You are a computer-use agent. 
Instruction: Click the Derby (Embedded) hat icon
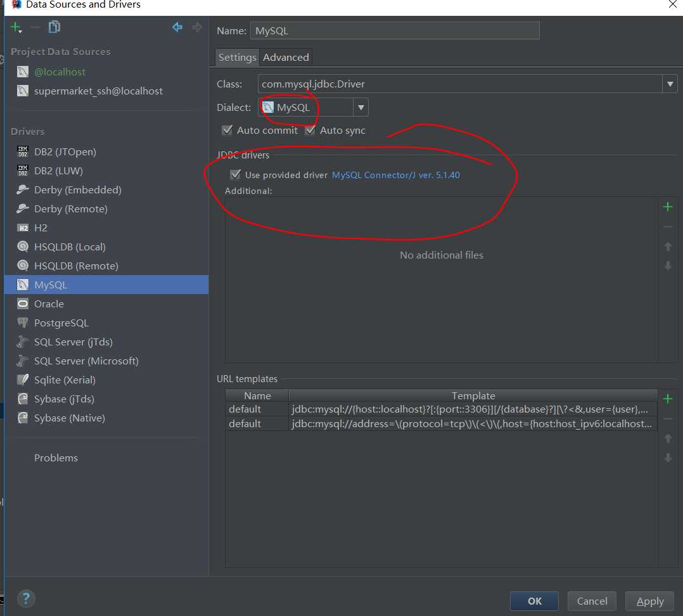click(x=23, y=189)
